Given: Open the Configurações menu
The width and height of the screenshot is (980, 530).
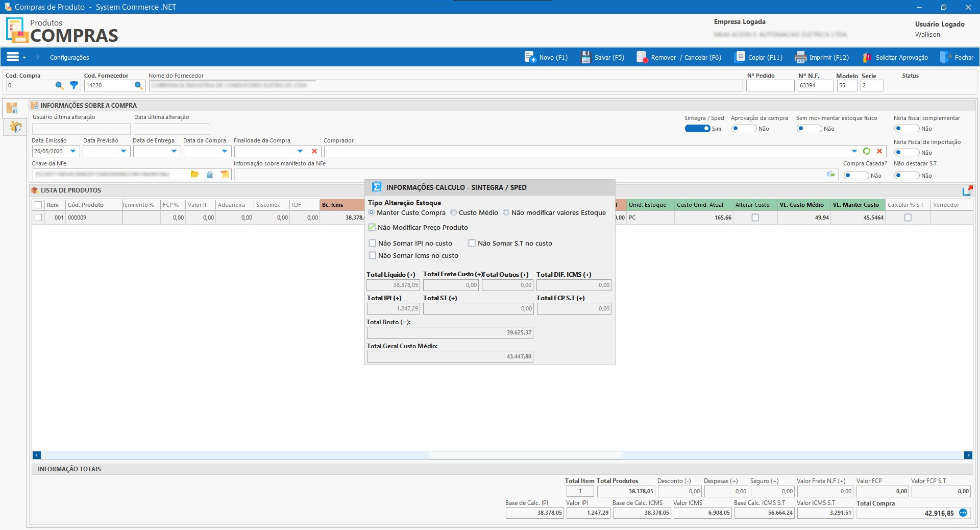Looking at the screenshot, I should click(69, 58).
